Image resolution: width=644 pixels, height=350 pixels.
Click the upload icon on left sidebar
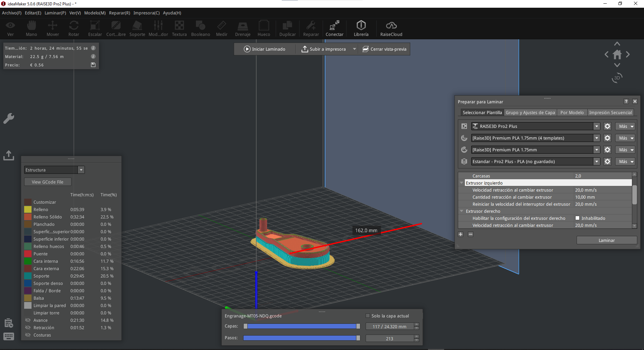pyautogui.click(x=9, y=155)
